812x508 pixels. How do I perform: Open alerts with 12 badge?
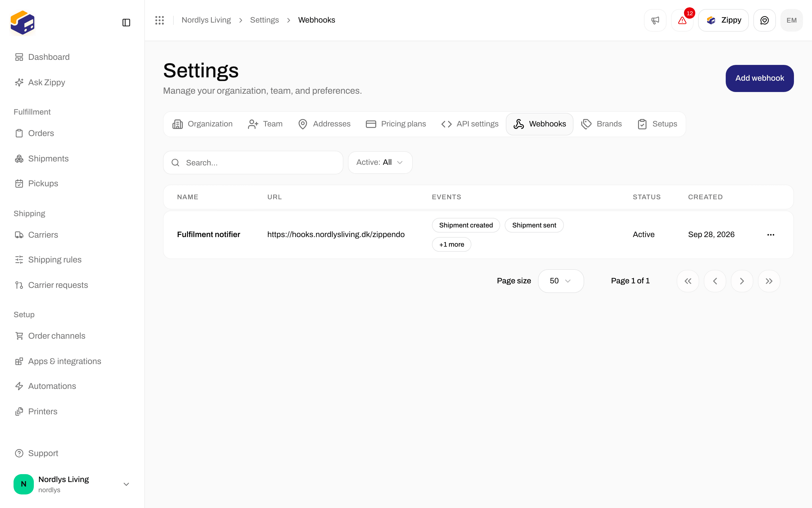pyautogui.click(x=682, y=20)
